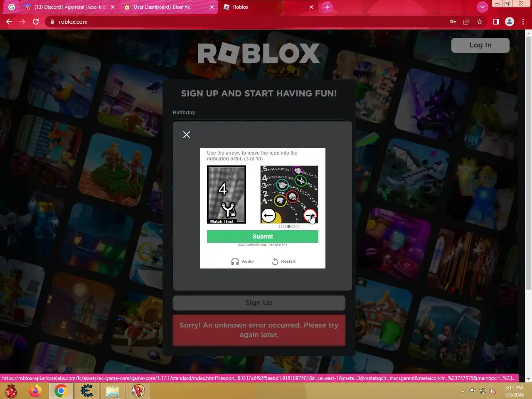
Task: Open the Start ornament icon on taskbar
Action: click(x=11, y=391)
